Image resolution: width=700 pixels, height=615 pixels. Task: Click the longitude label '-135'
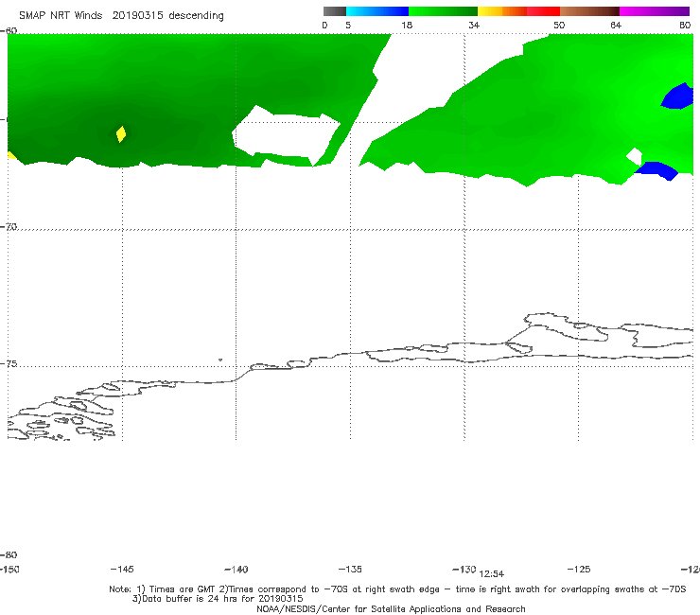(350, 569)
